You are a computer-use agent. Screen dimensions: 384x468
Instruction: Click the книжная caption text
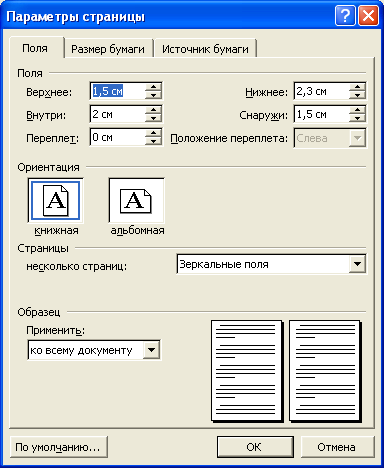point(56,230)
